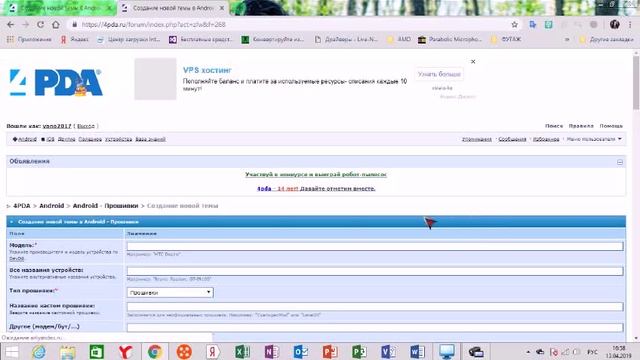Click the Все названия устройства input field
This screenshot has height=360, width=640.
point(375,271)
